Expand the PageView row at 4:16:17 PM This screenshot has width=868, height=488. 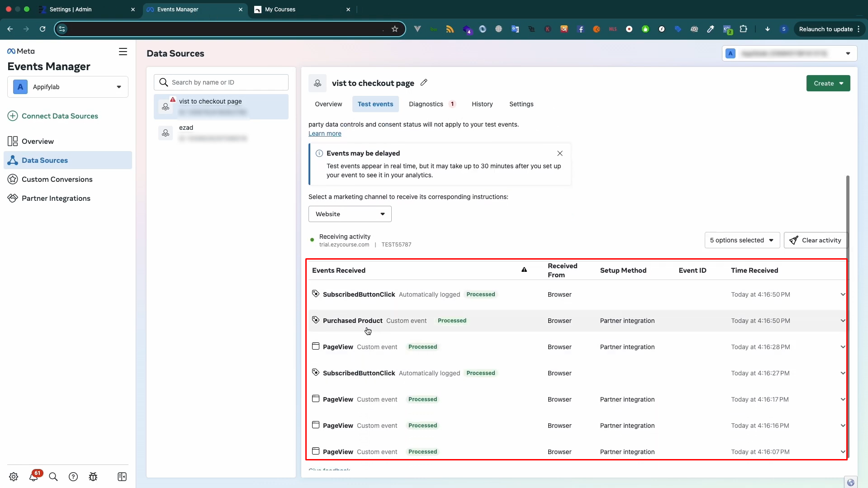843,399
